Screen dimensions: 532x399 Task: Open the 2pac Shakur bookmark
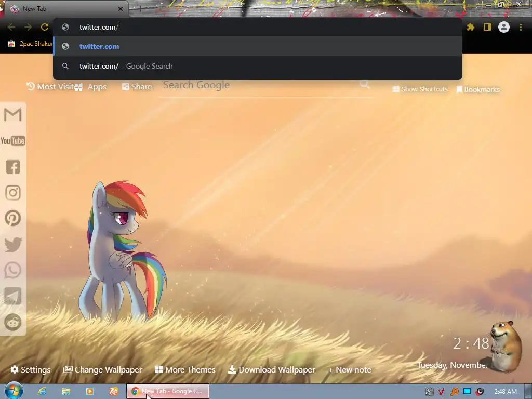point(31,44)
